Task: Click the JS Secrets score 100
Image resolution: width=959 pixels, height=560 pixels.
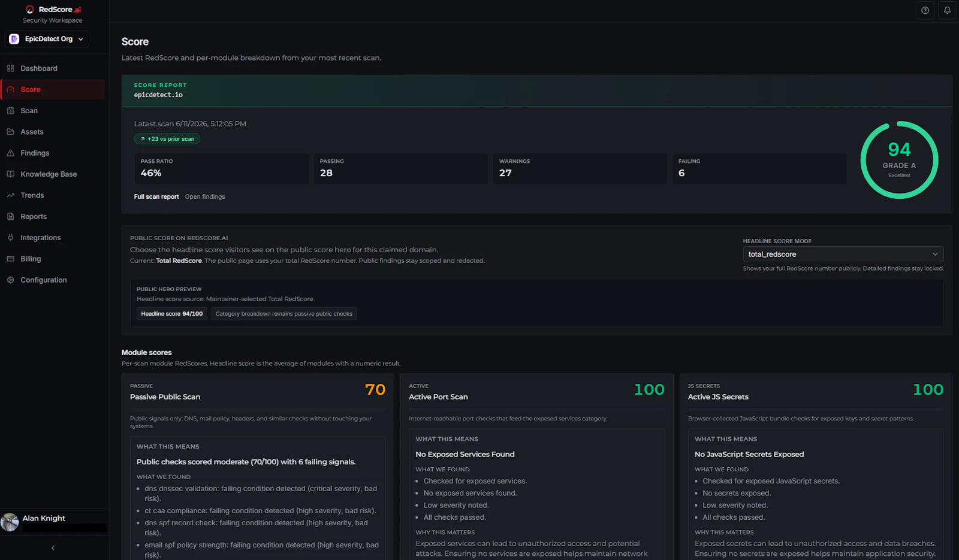Action: pyautogui.click(x=928, y=390)
